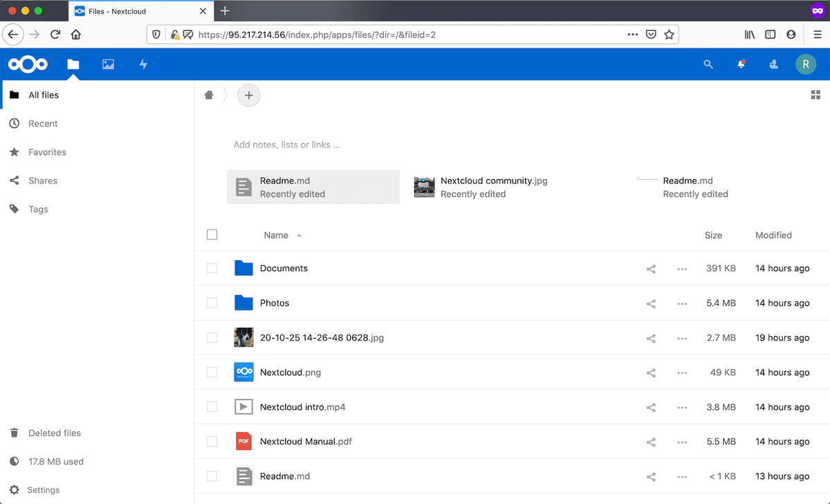
Task: Tick checkbox for Nextcloud Manual.pdf
Action: click(212, 441)
